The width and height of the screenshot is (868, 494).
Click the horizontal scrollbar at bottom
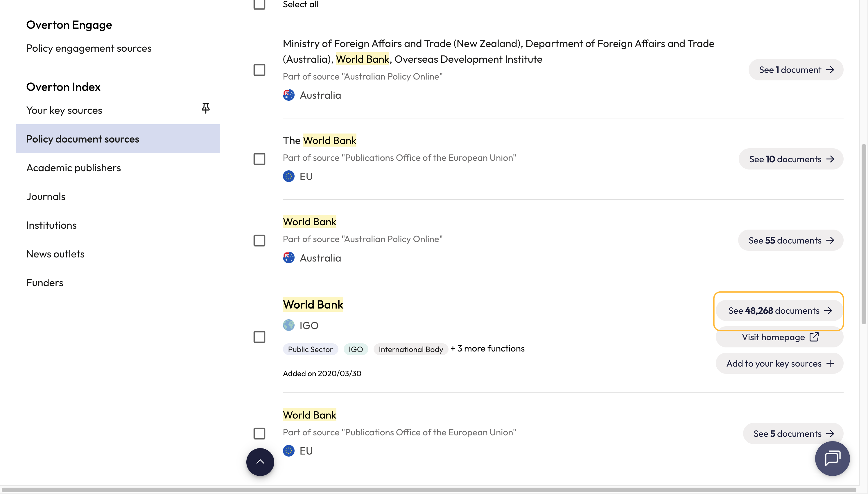[x=429, y=490]
